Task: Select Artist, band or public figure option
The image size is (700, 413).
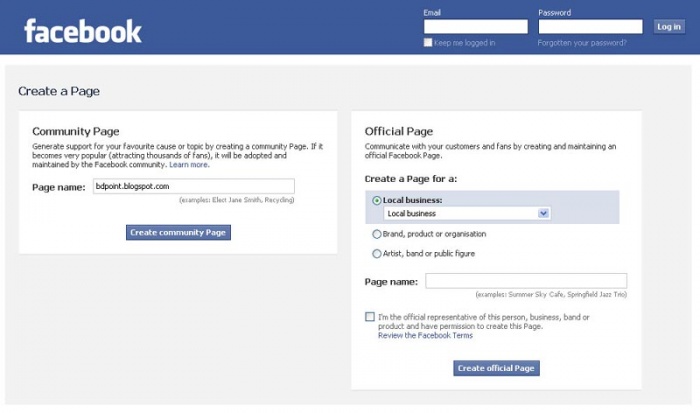Action: coord(377,254)
